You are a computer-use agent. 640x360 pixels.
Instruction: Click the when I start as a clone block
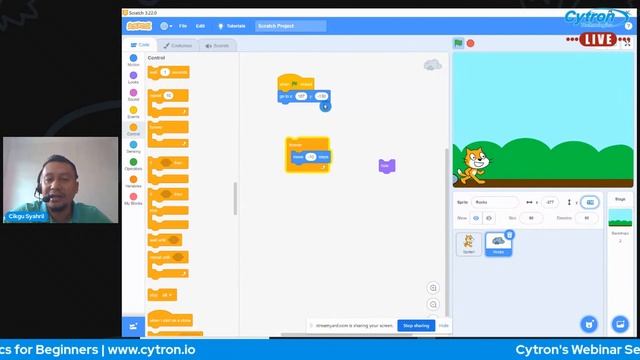(x=170, y=320)
